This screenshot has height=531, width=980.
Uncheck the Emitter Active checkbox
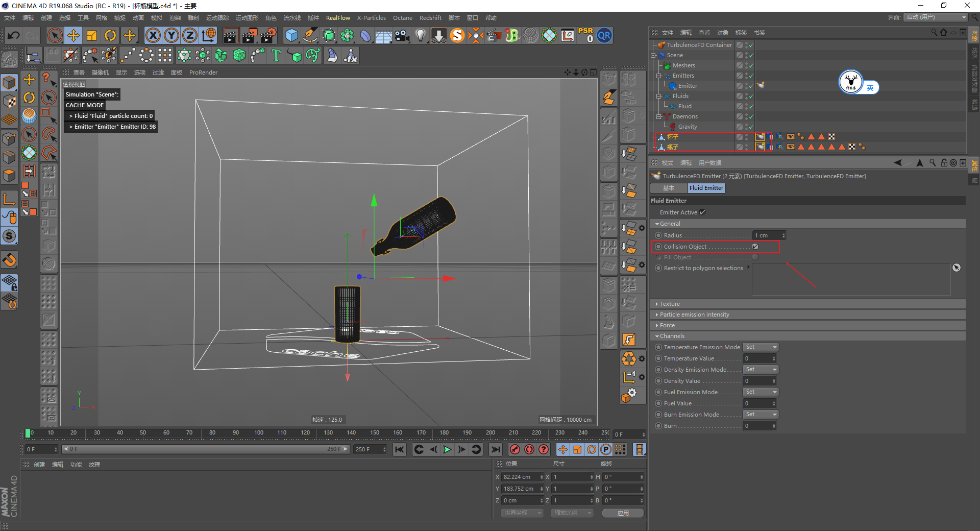click(x=703, y=212)
